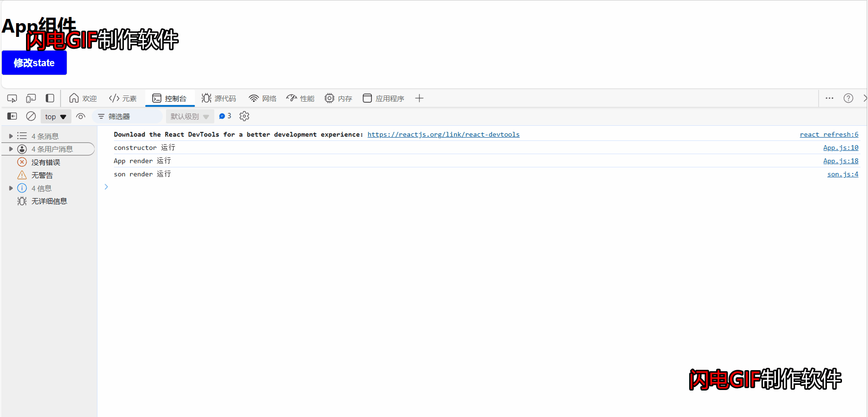Viewport: 868px width, 417px height.
Task: Open the 应用程序 application tab
Action: click(x=383, y=98)
